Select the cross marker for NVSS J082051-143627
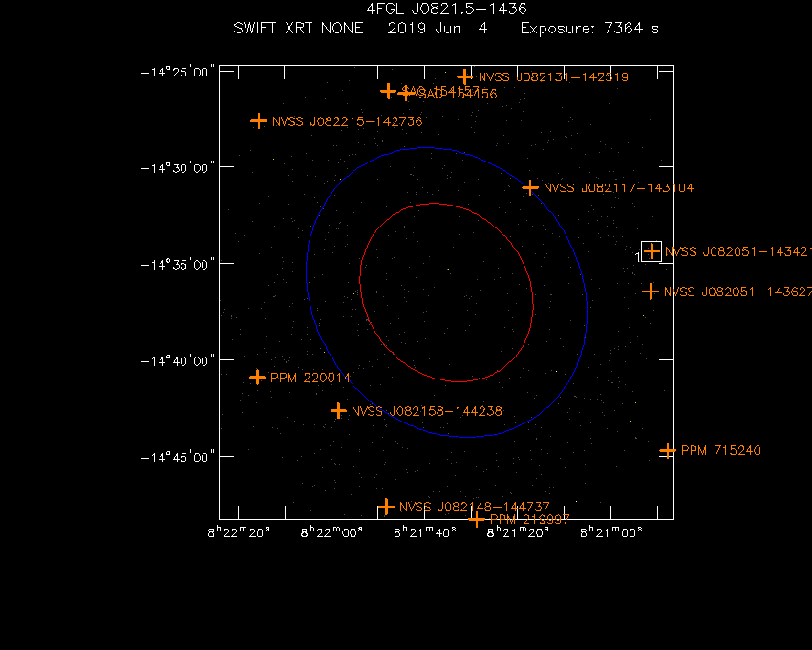The image size is (812, 650). [650, 292]
